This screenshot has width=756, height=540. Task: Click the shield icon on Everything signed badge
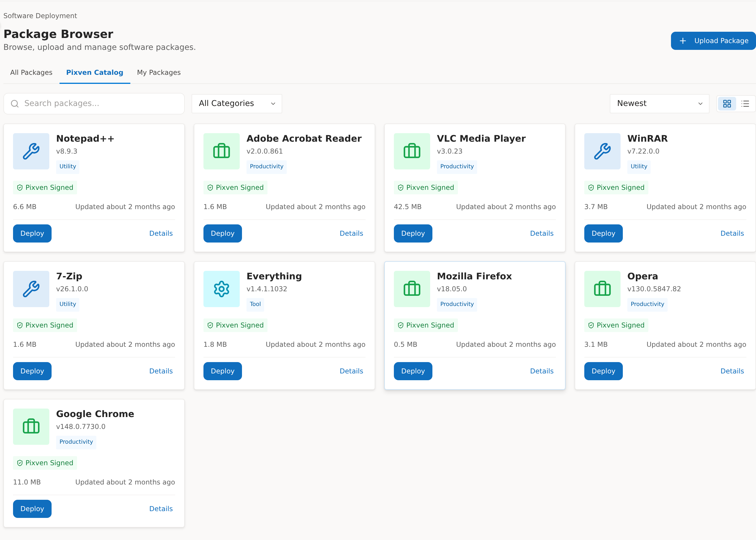click(x=210, y=326)
